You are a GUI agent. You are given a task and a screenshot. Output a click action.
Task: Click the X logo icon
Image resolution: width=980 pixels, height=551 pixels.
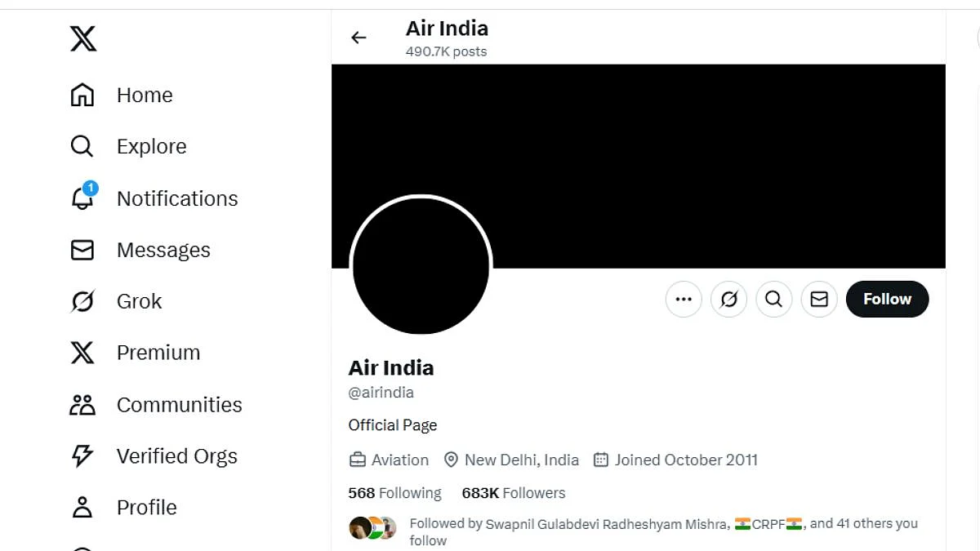coord(83,38)
